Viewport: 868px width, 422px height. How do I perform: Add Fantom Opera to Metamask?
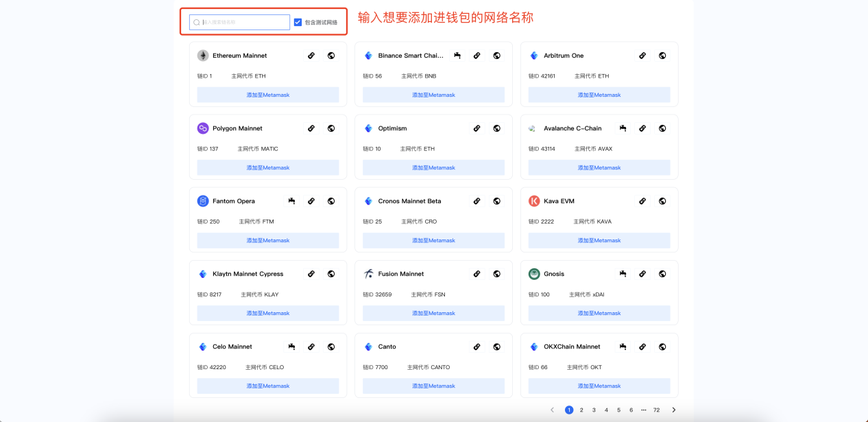point(268,240)
